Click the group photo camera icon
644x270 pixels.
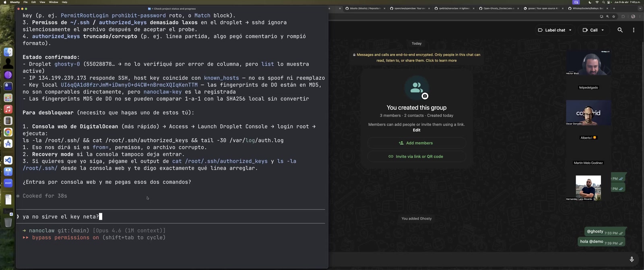coord(425,96)
